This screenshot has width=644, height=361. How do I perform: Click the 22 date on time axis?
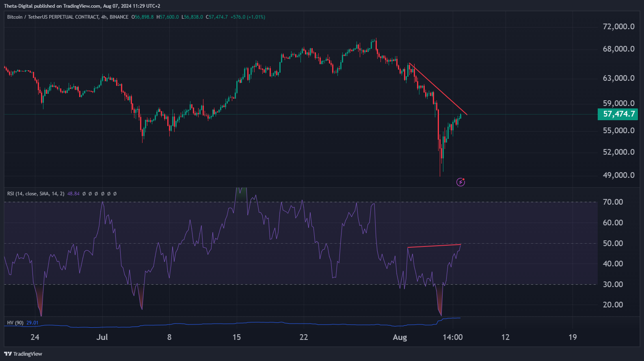point(304,337)
